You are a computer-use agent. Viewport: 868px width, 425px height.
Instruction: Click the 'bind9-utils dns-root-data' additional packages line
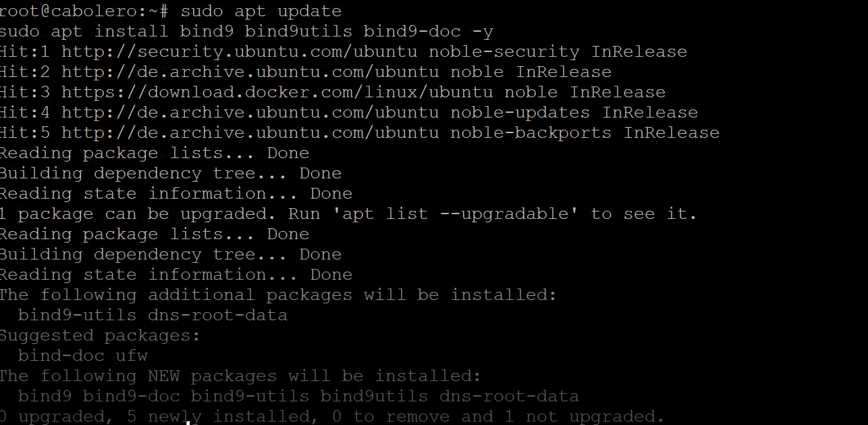(x=153, y=316)
